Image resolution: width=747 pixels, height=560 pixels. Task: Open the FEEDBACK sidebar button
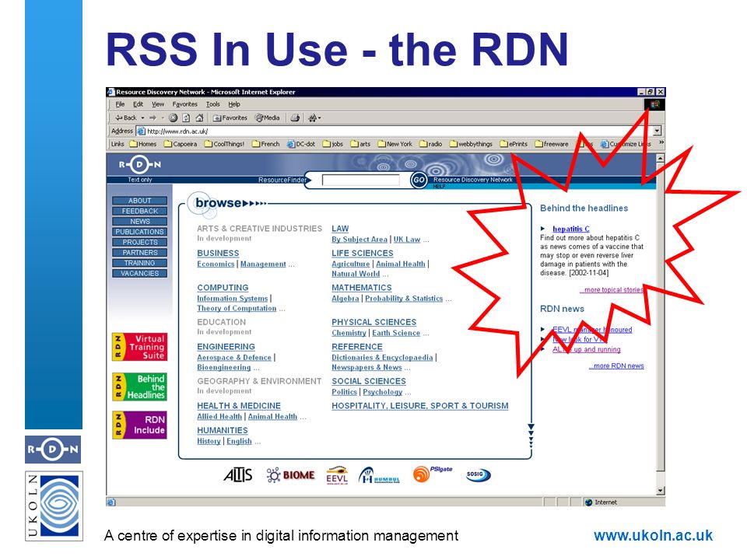point(139,211)
